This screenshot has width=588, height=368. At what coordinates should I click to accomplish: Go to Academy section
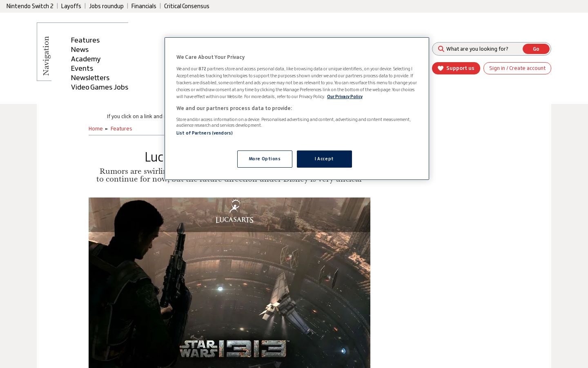(86, 59)
